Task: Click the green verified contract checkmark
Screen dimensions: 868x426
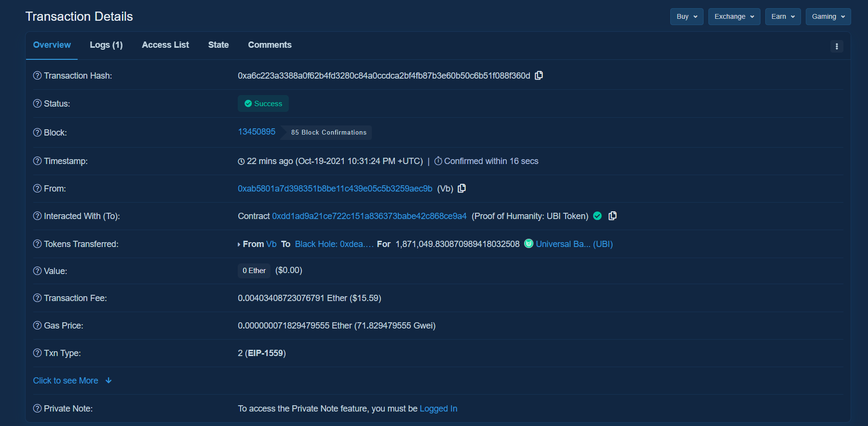Action: click(x=597, y=216)
